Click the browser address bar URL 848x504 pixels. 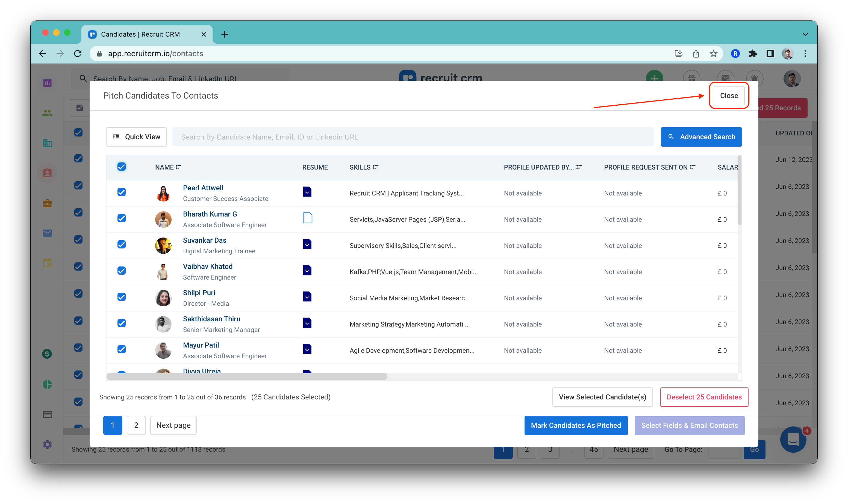pyautogui.click(x=155, y=54)
